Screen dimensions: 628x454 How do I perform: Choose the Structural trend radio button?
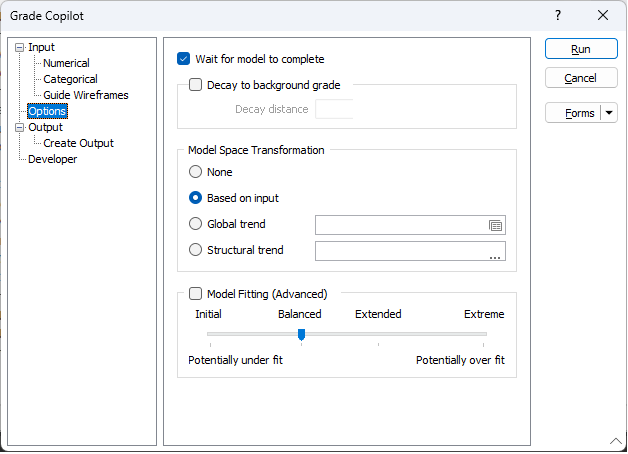point(195,250)
